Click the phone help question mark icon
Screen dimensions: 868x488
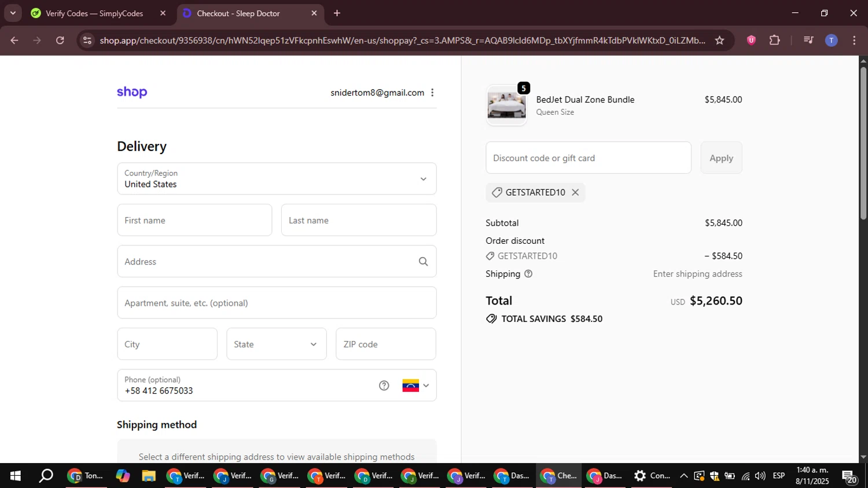click(x=384, y=386)
